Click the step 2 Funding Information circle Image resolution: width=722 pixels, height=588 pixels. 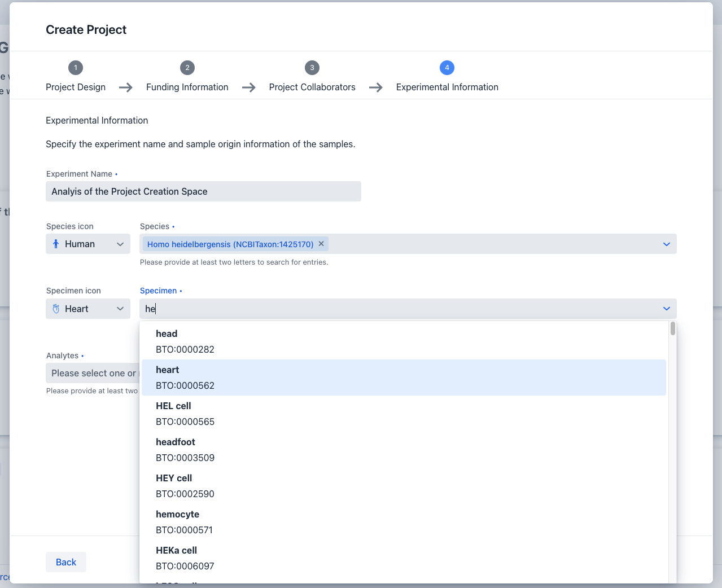click(187, 68)
